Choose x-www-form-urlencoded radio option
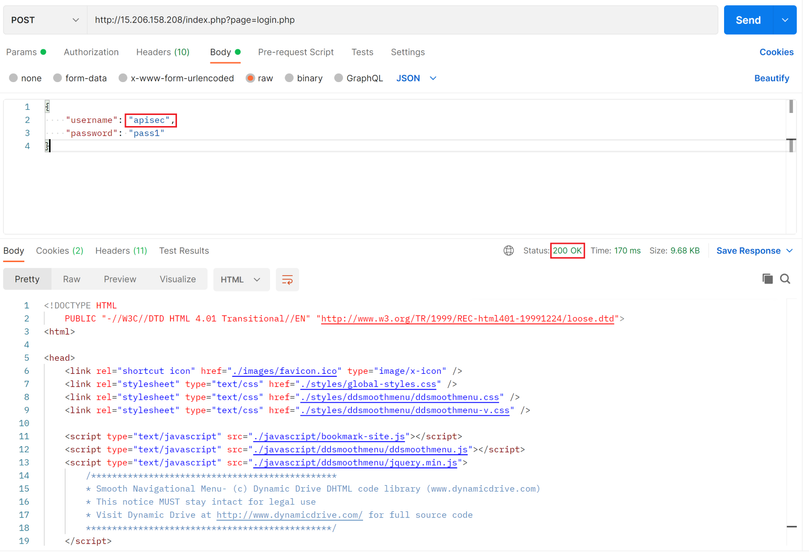Image resolution: width=809 pixels, height=554 pixels. [x=123, y=78]
